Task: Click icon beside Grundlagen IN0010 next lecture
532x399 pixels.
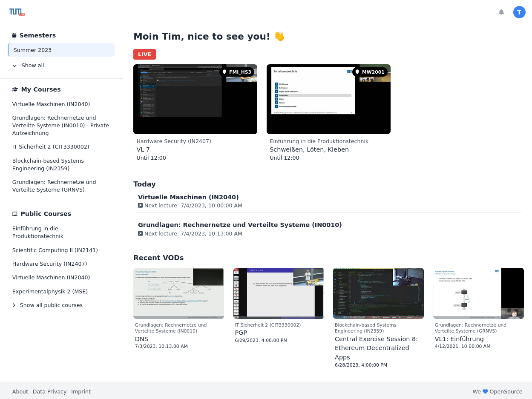Action: (141, 234)
